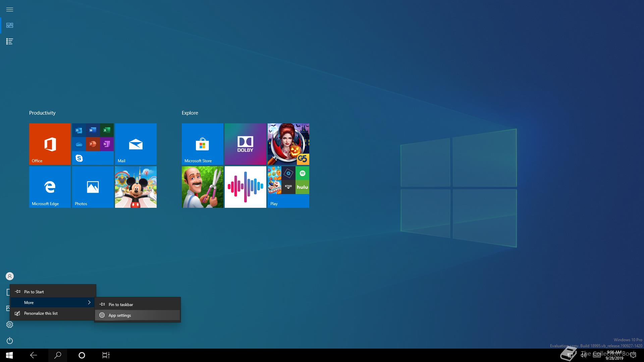Click the Cortana circle on taskbar
The width and height of the screenshot is (644, 362).
[82, 355]
